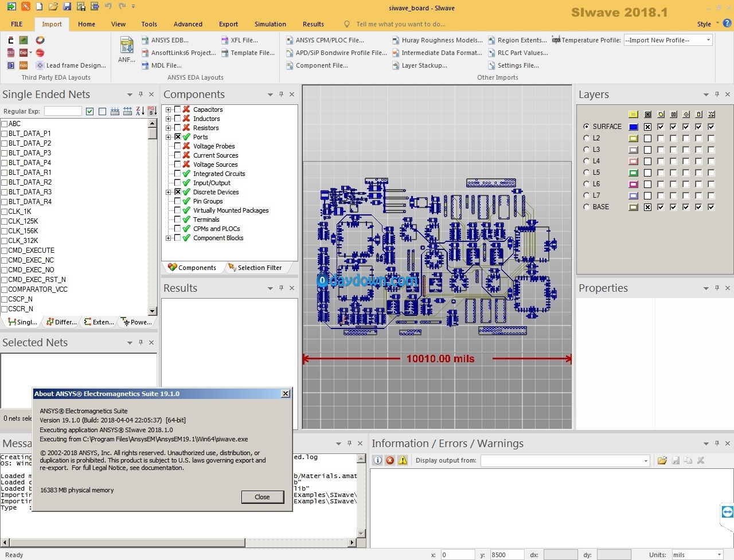Import Huray Roughness Models
The width and height of the screenshot is (734, 560).
437,40
